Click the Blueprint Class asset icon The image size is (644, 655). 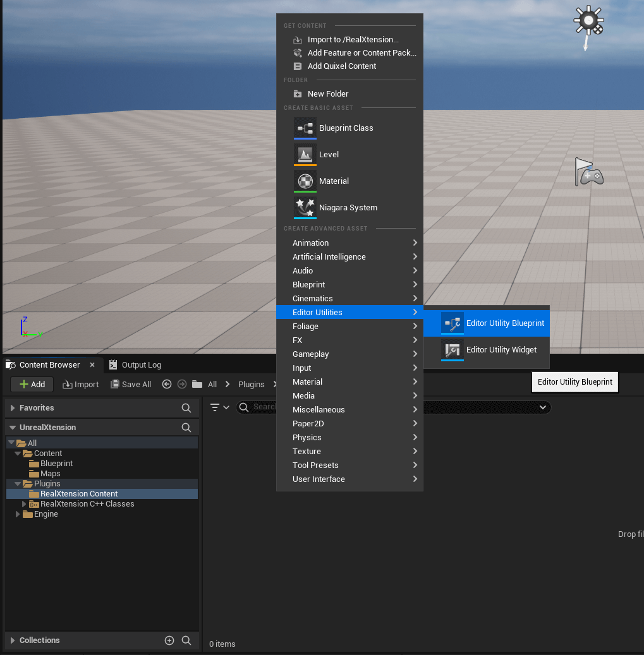(x=305, y=128)
